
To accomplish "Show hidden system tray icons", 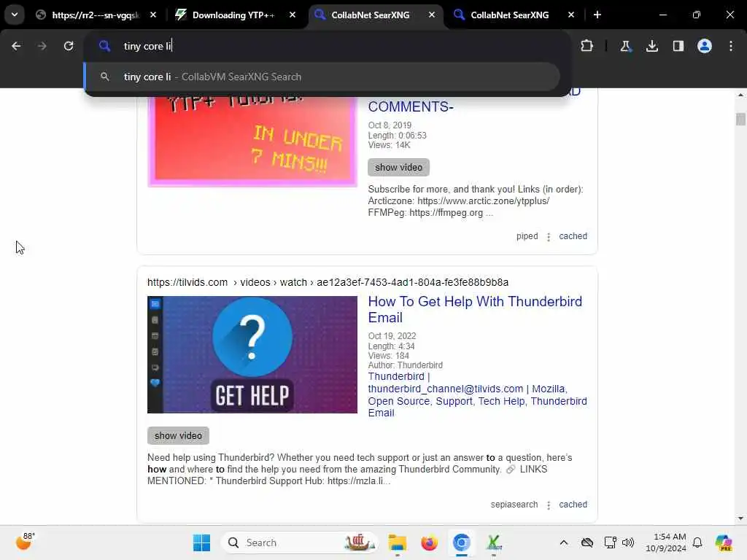I will [x=564, y=542].
